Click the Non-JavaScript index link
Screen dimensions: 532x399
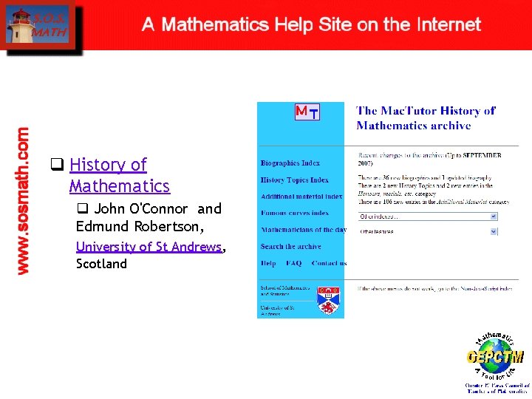point(486,289)
